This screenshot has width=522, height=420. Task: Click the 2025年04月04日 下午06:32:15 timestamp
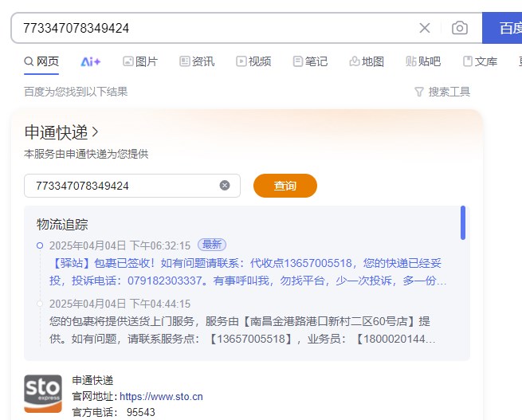tap(120, 245)
